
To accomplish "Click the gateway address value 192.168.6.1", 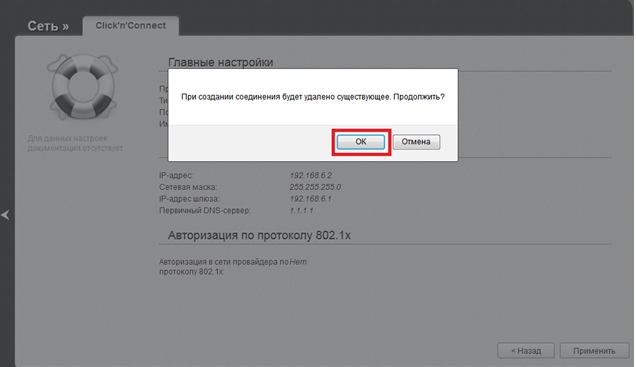I will point(311,199).
